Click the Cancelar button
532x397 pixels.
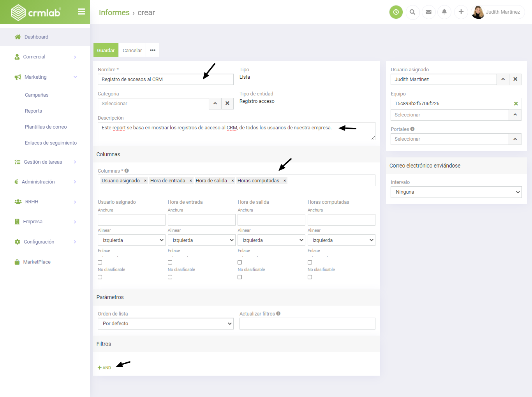pos(132,50)
